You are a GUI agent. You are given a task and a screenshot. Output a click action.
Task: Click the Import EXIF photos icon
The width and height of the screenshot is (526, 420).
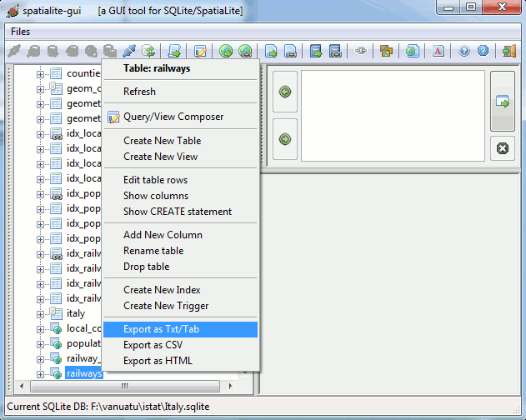click(386, 51)
